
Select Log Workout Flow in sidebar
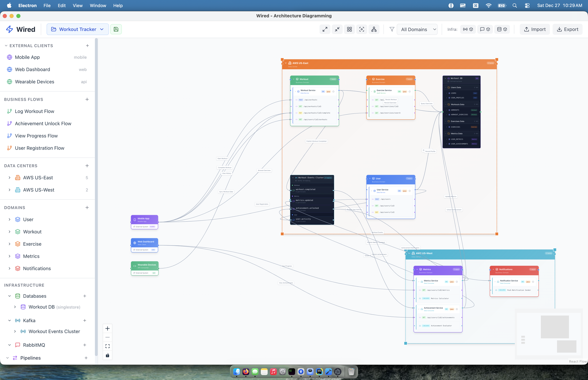35,111
